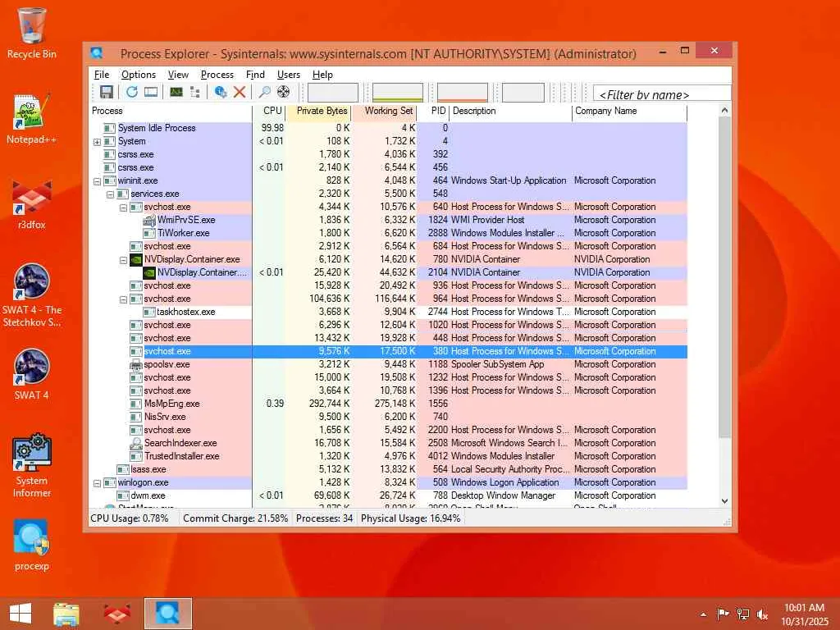Open the commit history mini graph
The width and height of the screenshot is (840, 630).
[x=398, y=92]
